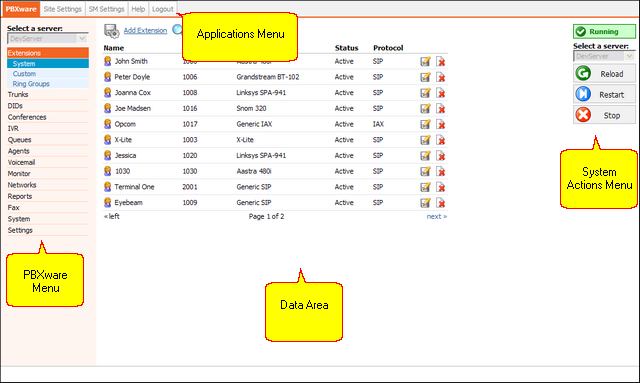The height and width of the screenshot is (383, 640).
Task: Open the Site Settings tab
Action: point(62,9)
